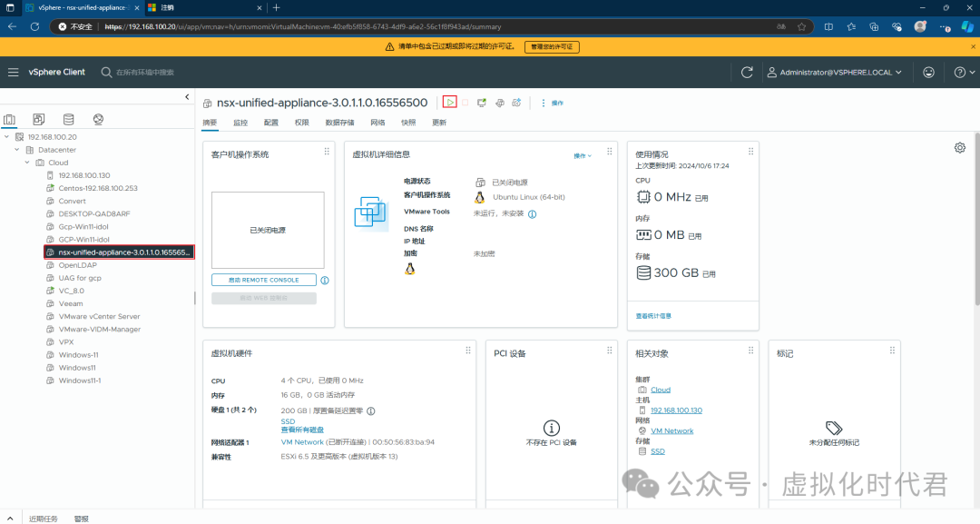Viewport: 980px width, 524px height.
Task: Select the Veeam VM in tree
Action: 71,303
